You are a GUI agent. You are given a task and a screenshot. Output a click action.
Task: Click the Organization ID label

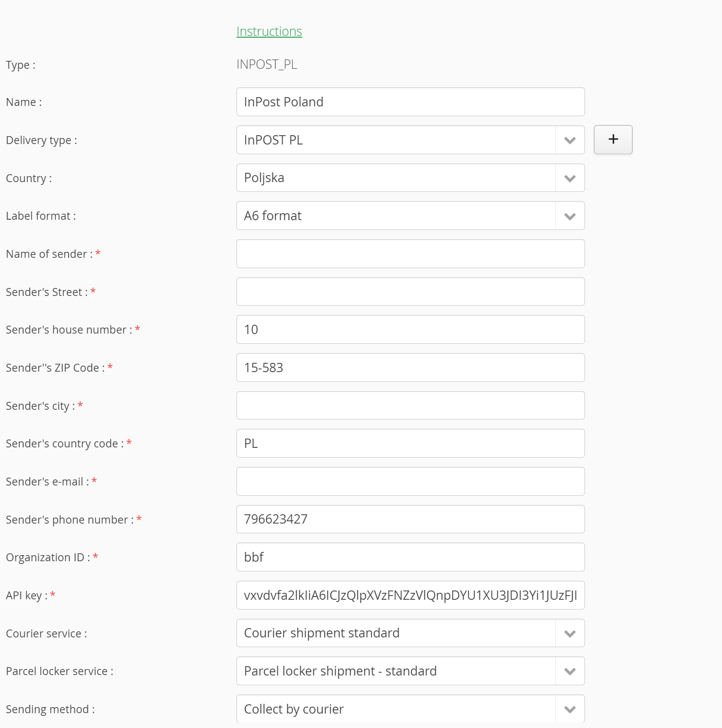click(52, 557)
